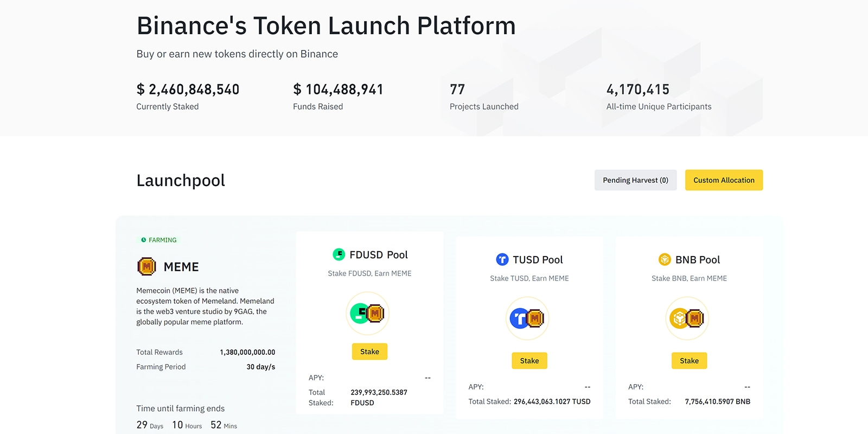Click total staked 7,756,410.5907 BNB

point(718,401)
